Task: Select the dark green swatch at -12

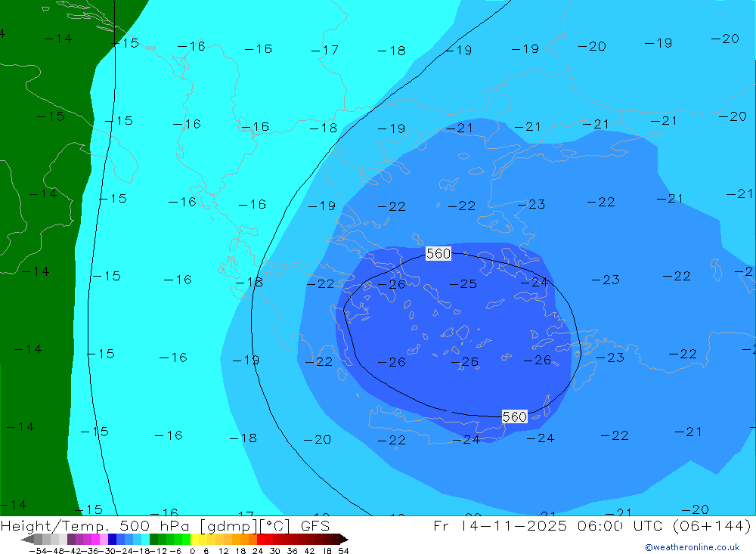Action: click(153, 539)
